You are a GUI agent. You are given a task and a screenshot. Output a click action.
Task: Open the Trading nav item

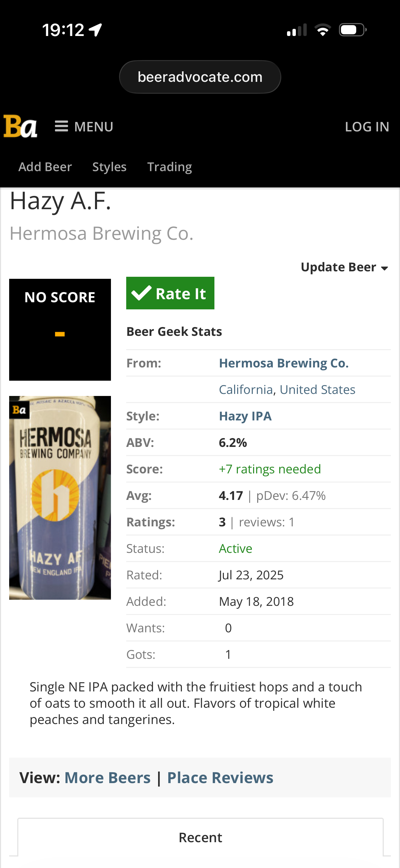tap(169, 167)
